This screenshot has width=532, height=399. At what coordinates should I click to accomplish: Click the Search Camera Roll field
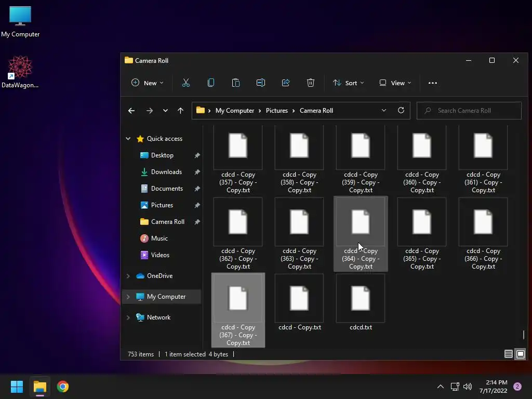469,111
